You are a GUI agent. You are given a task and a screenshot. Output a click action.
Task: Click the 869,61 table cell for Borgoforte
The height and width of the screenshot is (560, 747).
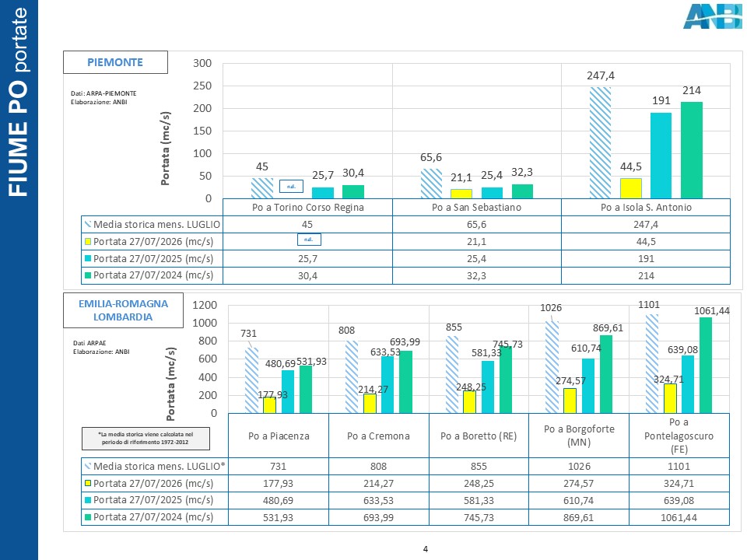[578, 517]
